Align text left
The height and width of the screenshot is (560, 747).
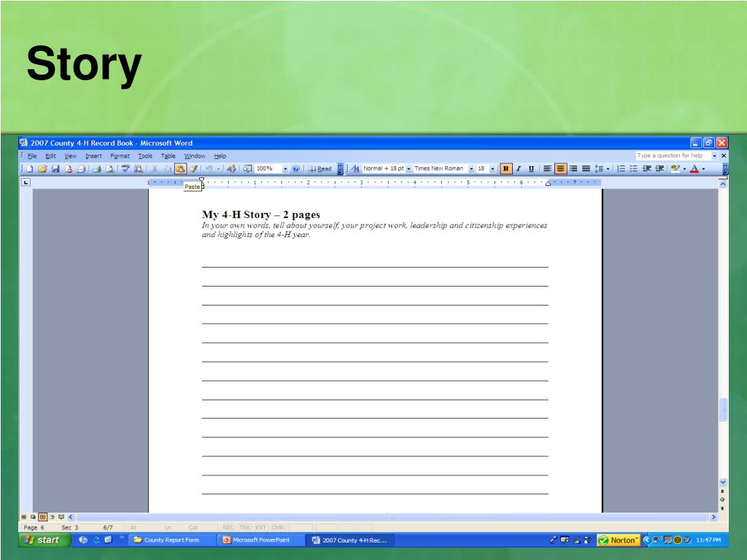tap(547, 168)
